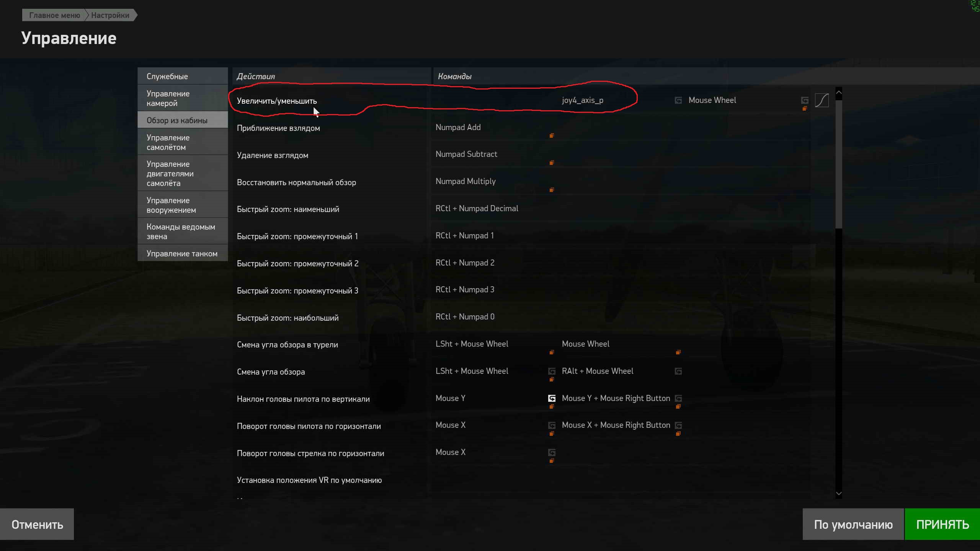Toggle inversion for gunner head Mouse X
The image size is (980, 551).
(552, 452)
